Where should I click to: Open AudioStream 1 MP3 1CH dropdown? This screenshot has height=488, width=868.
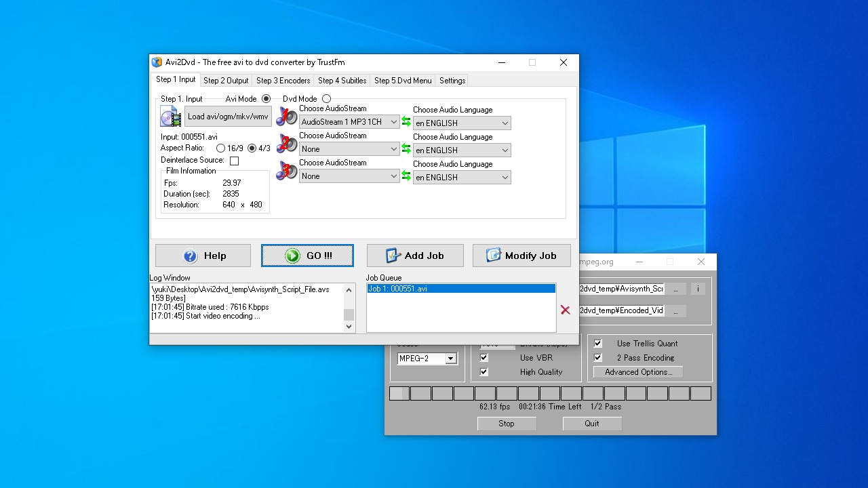point(350,122)
